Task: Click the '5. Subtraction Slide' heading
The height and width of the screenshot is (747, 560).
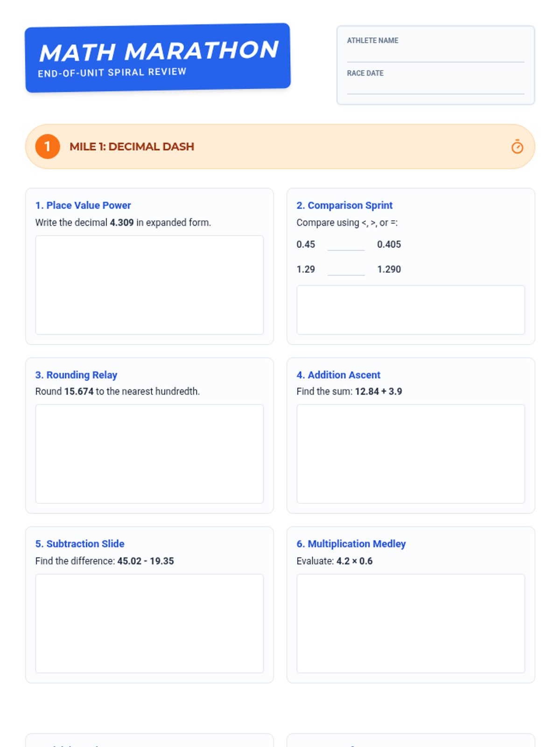Action: click(x=80, y=544)
